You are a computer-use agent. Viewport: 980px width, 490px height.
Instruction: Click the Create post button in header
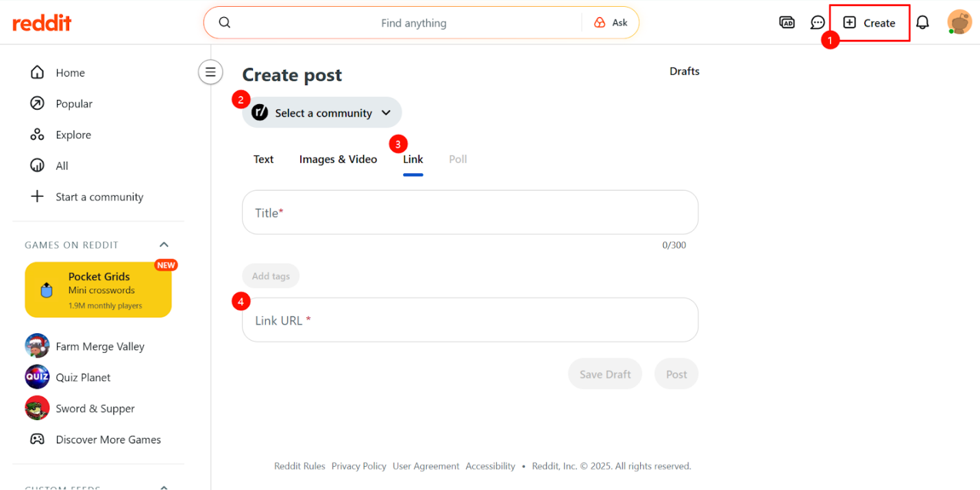pos(869,23)
